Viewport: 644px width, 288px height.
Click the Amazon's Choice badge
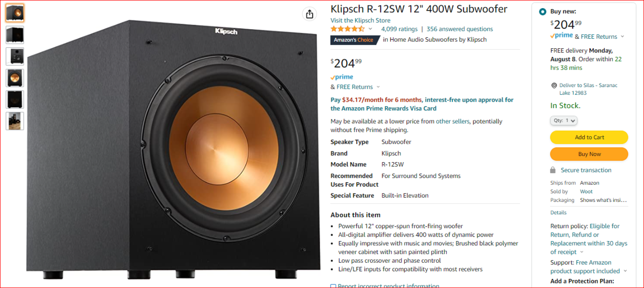(x=354, y=40)
